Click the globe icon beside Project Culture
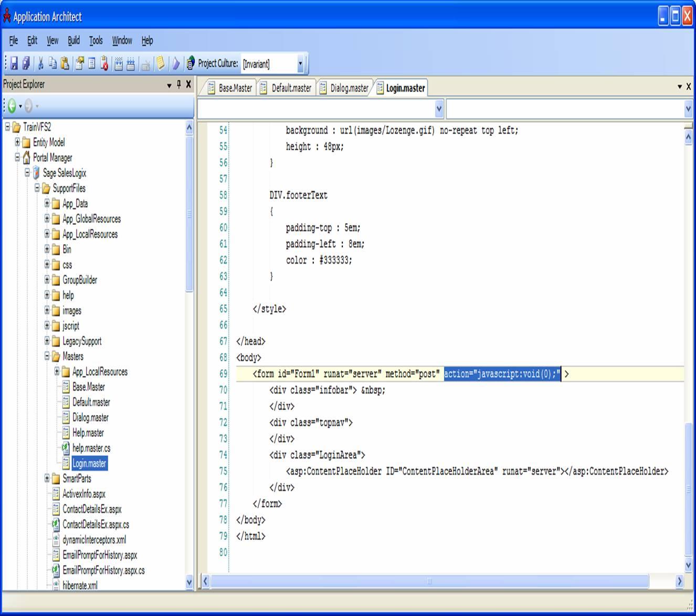Screen dimensions: 696x616 (191, 64)
